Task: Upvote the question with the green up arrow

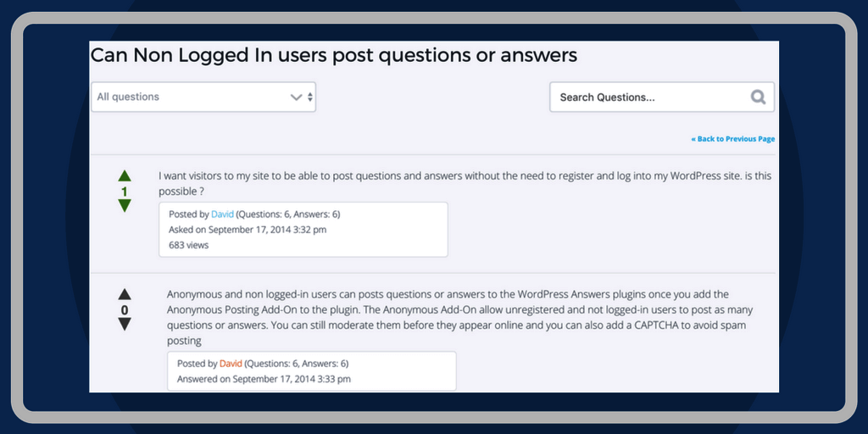Action: 125,176
